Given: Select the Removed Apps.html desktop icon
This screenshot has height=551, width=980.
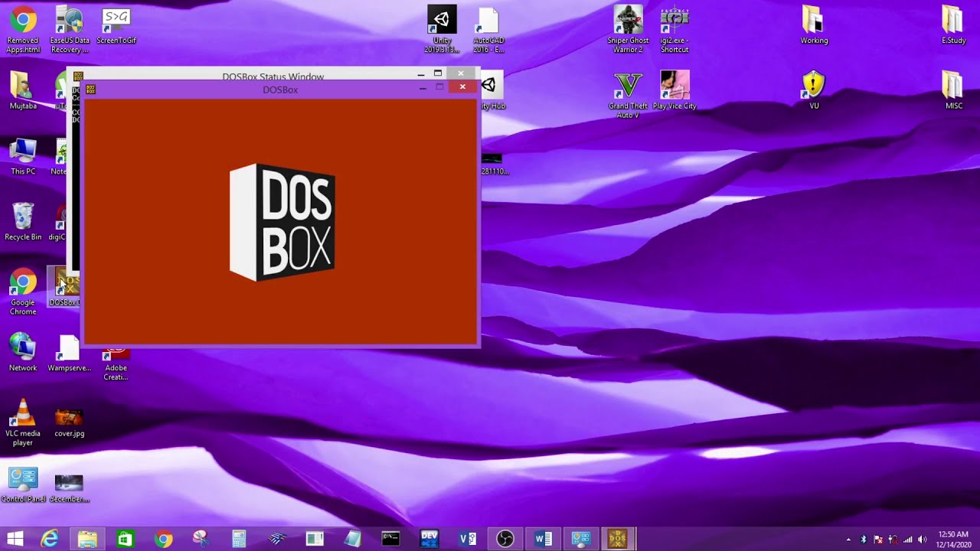Looking at the screenshot, I should pyautogui.click(x=23, y=29).
